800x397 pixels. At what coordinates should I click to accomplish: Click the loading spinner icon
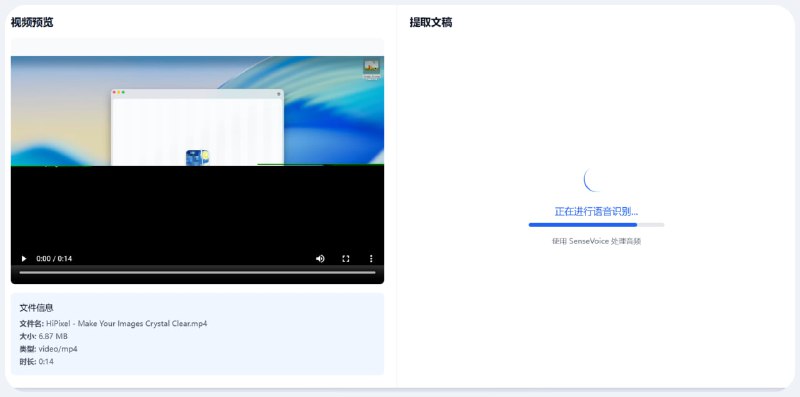click(596, 180)
